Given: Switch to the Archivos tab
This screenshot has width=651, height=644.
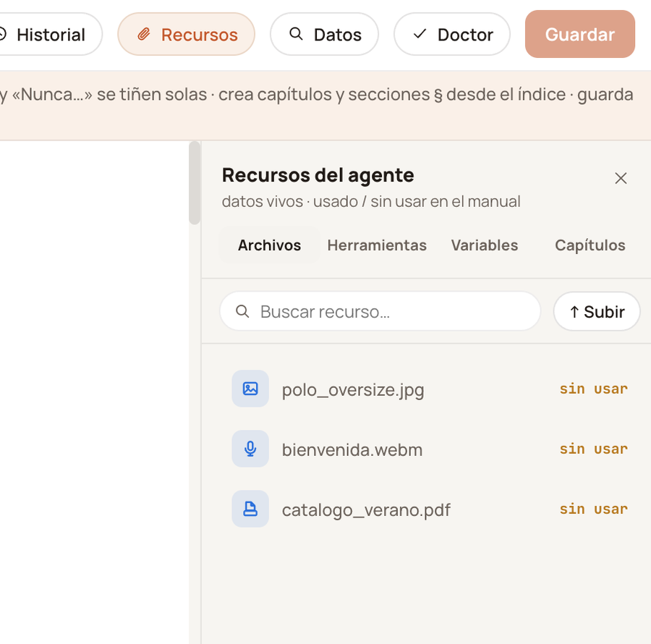Looking at the screenshot, I should pyautogui.click(x=270, y=245).
